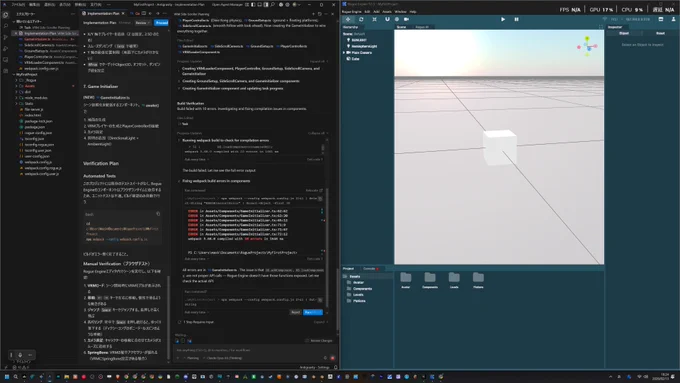This screenshot has height=383, width=680.
Task: Click the layout icon at Rogue Engine top right
Action: point(660,19)
